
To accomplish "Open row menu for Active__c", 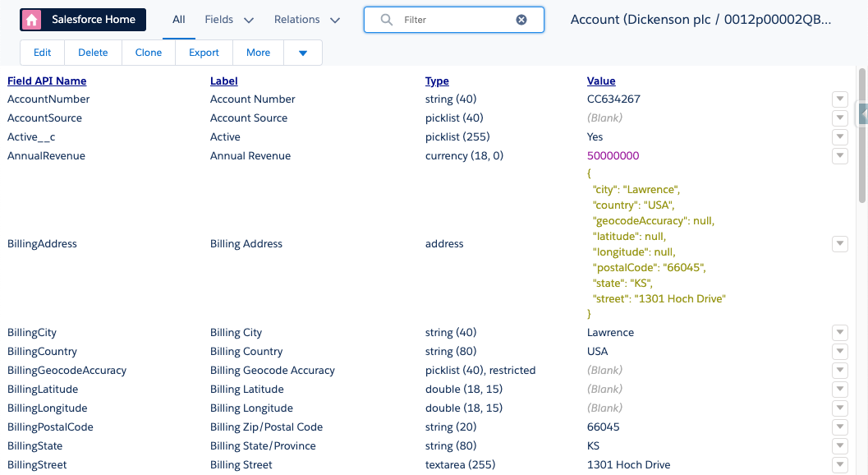I will coord(840,137).
